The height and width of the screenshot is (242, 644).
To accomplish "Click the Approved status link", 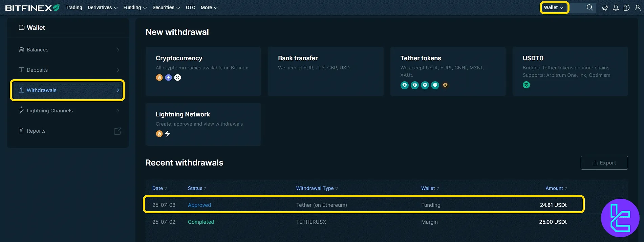I will [x=199, y=205].
